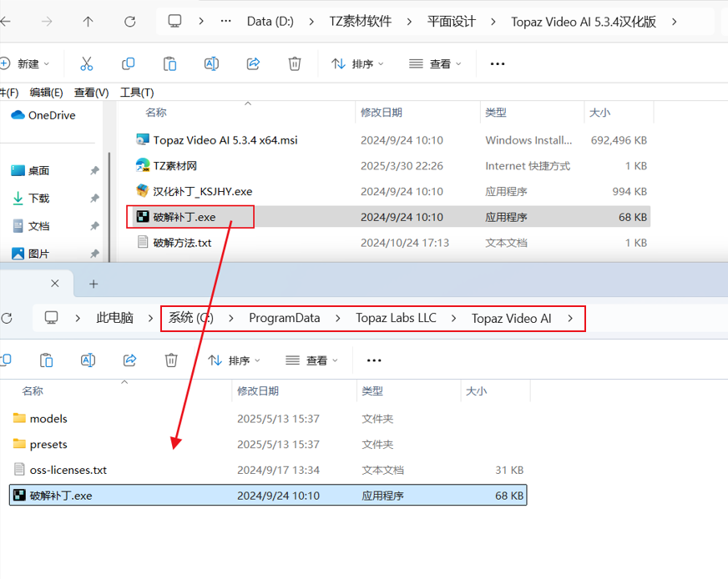
Task: Open the 编辑(E) menu
Action: [46, 93]
